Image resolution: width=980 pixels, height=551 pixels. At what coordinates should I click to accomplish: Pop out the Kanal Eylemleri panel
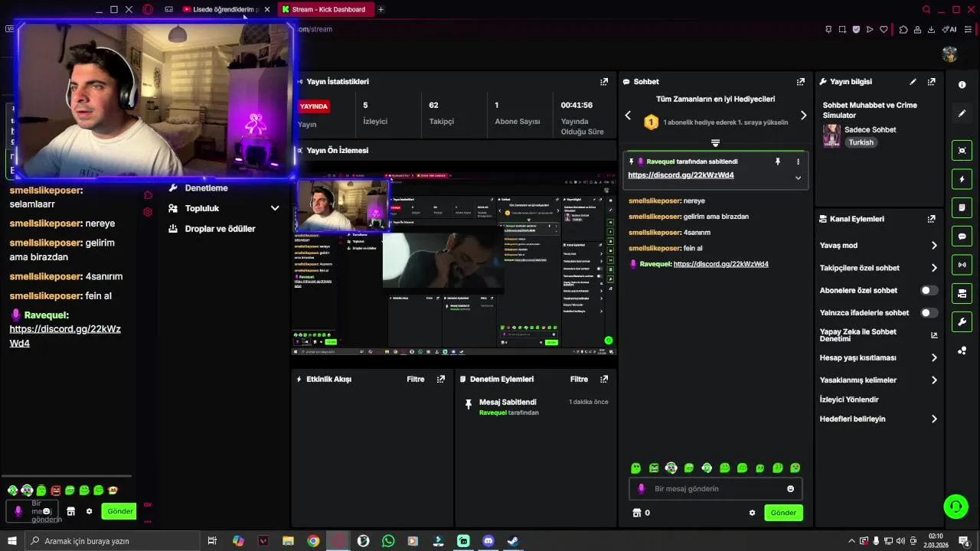932,219
